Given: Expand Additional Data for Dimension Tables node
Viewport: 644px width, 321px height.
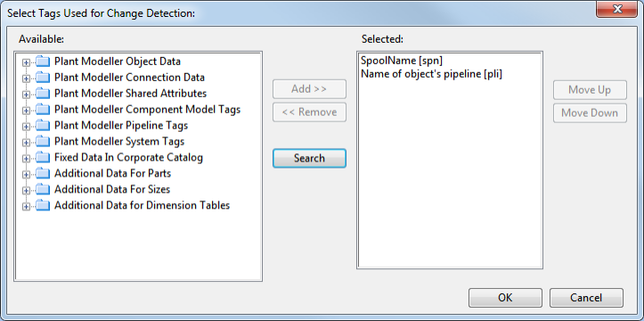Looking at the screenshot, I should [x=27, y=207].
